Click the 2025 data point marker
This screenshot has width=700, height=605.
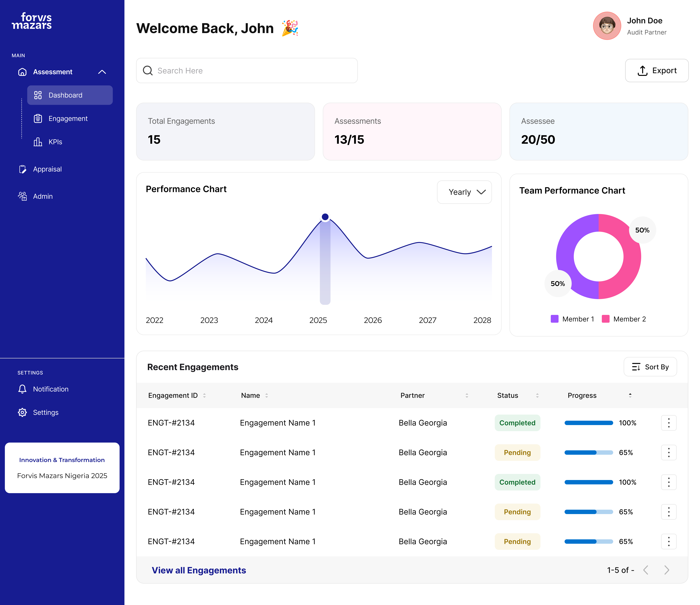click(x=325, y=217)
